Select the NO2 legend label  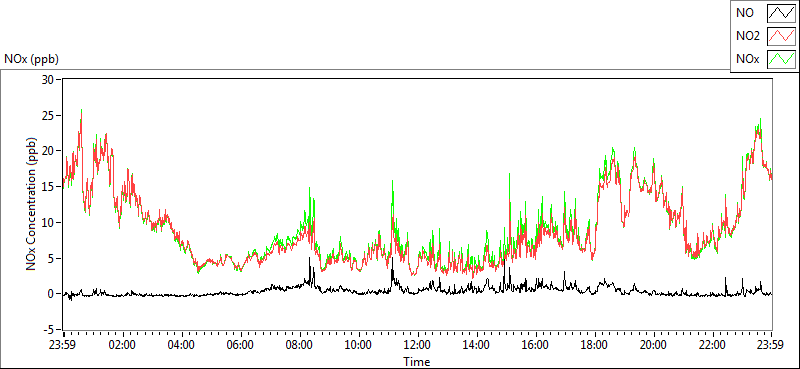(747, 36)
